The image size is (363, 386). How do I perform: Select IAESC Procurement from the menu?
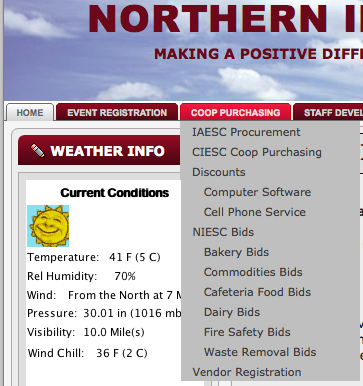coord(246,132)
